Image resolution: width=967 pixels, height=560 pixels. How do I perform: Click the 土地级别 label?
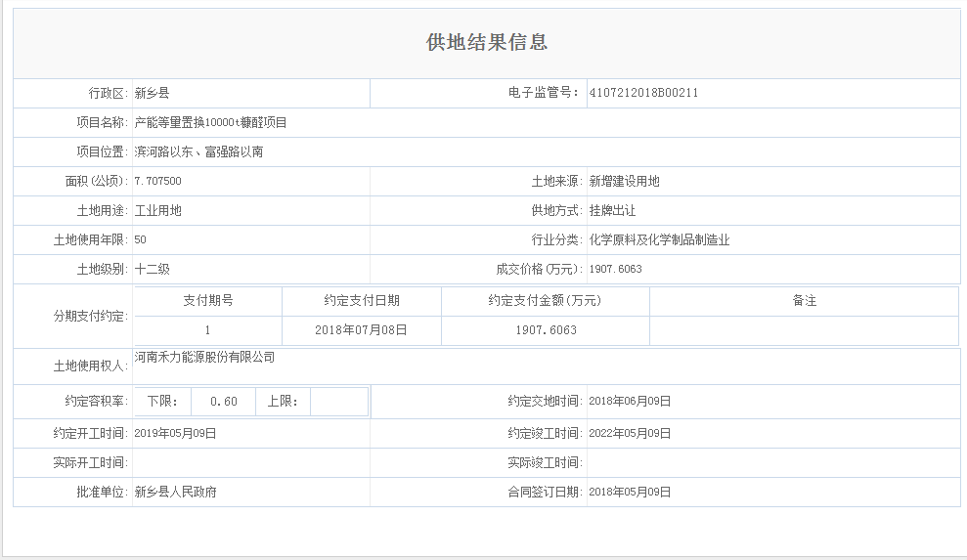pyautogui.click(x=103, y=269)
